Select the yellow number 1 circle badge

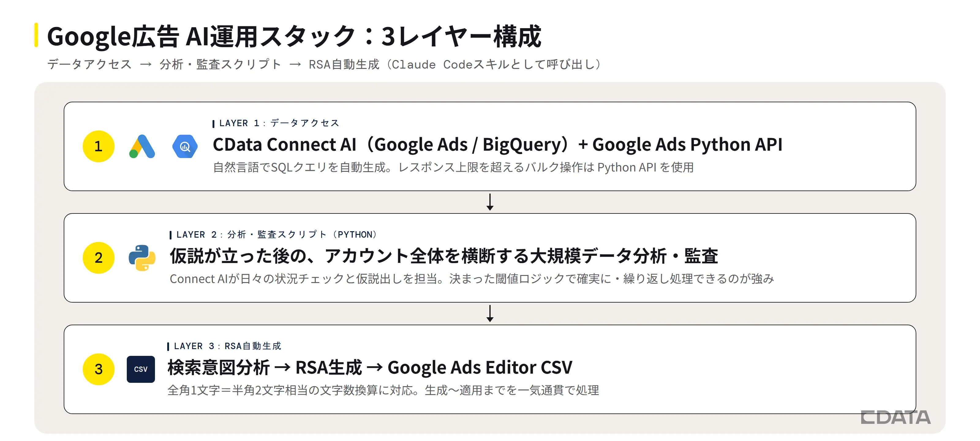[x=99, y=146]
